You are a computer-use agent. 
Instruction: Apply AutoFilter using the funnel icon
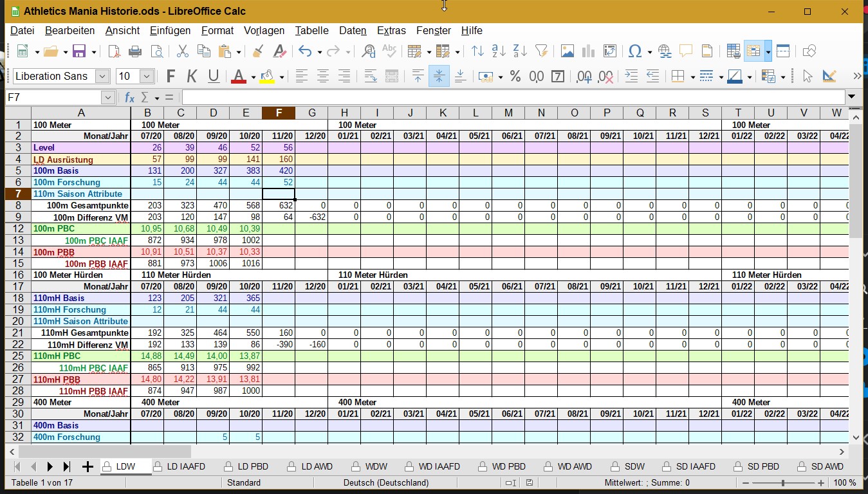[x=541, y=51]
